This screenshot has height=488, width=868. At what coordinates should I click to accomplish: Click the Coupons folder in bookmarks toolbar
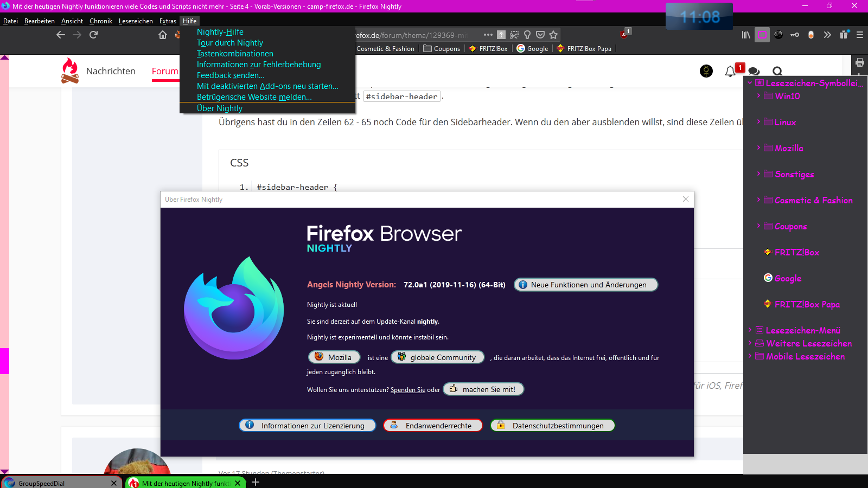[x=442, y=48]
